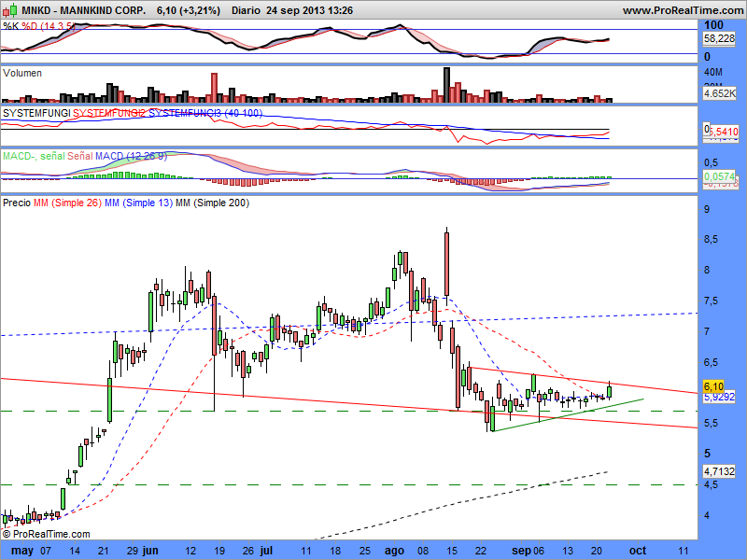Image resolution: width=747 pixels, height=560 pixels.
Task: Click the 8,5 price axis label
Action: (712, 240)
